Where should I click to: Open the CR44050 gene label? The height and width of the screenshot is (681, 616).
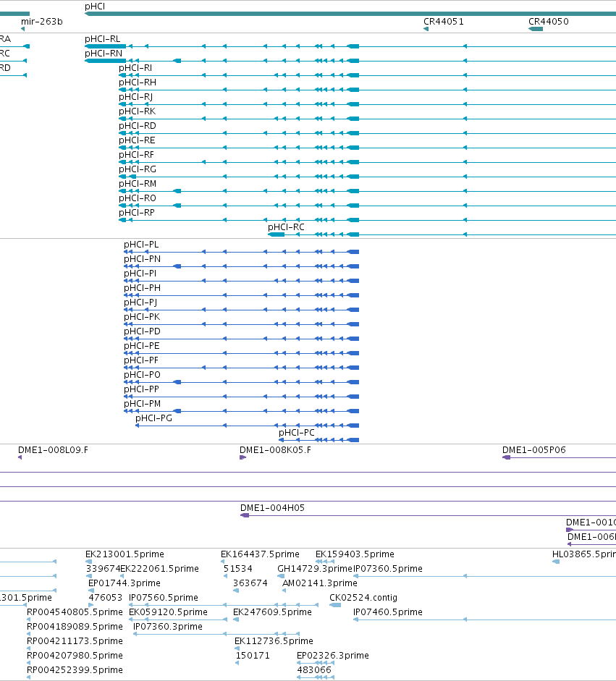click(548, 21)
